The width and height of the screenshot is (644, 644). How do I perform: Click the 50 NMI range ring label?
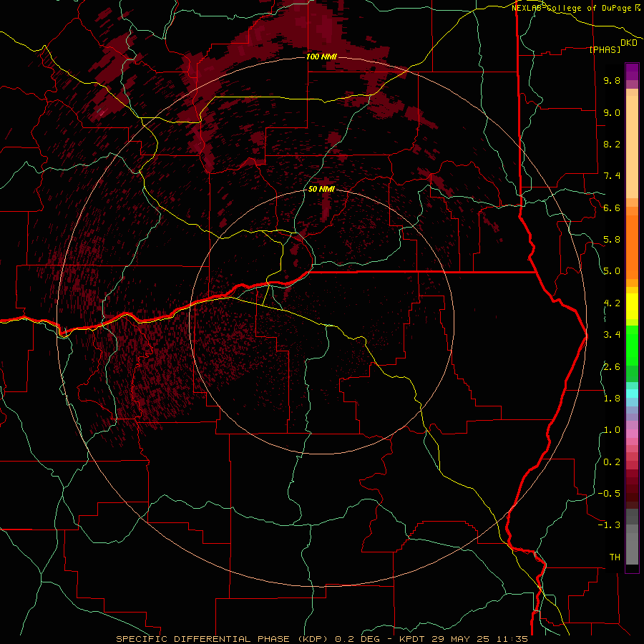pyautogui.click(x=321, y=189)
